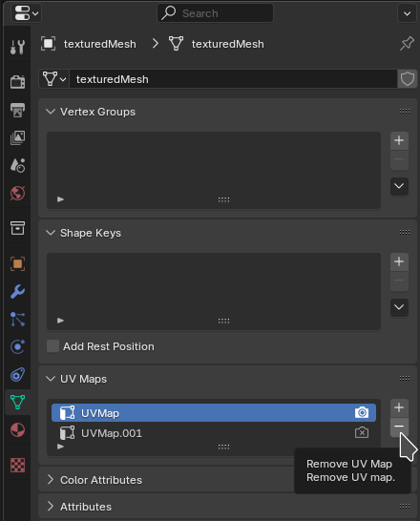Enable the Add Rest Position checkbox
The image size is (420, 521).
(x=52, y=346)
